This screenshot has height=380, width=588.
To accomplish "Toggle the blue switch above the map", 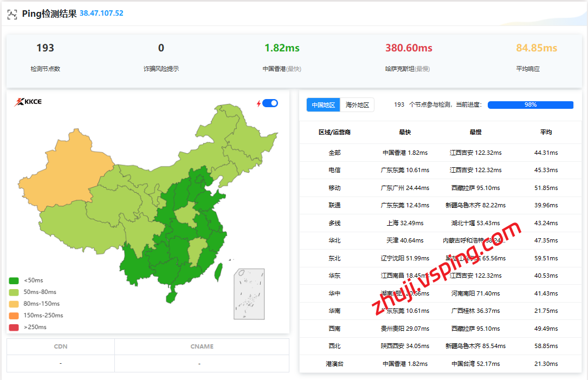I will 270,103.
